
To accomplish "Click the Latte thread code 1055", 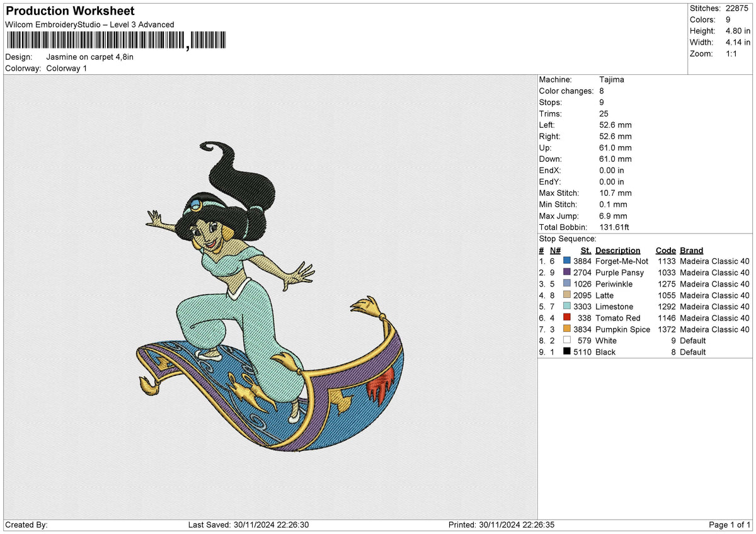I will pos(667,295).
